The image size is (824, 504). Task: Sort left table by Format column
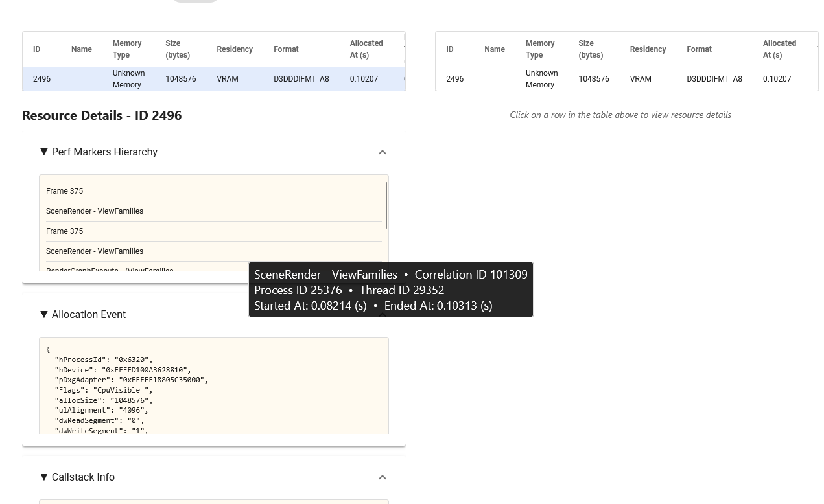(286, 49)
